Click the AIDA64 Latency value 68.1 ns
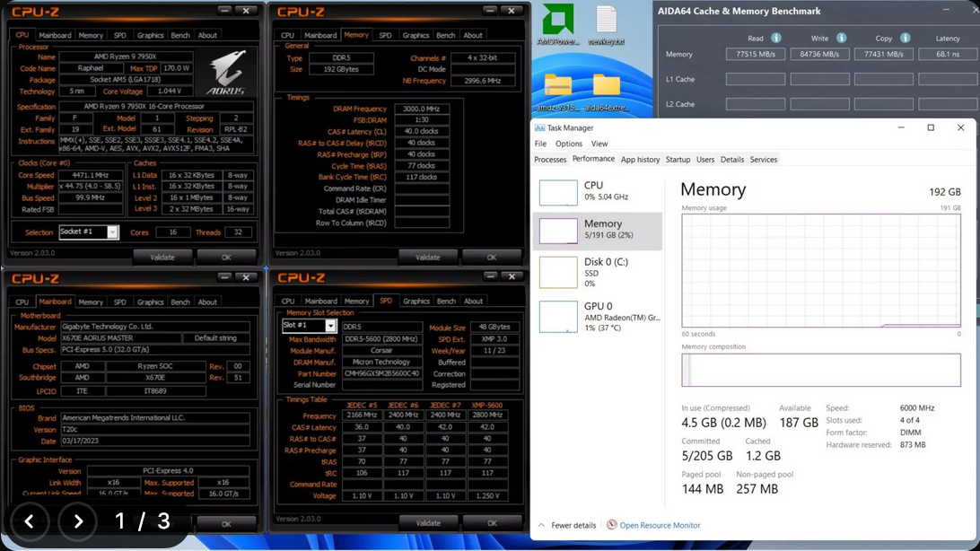Image resolution: width=980 pixels, height=551 pixels. click(x=948, y=55)
